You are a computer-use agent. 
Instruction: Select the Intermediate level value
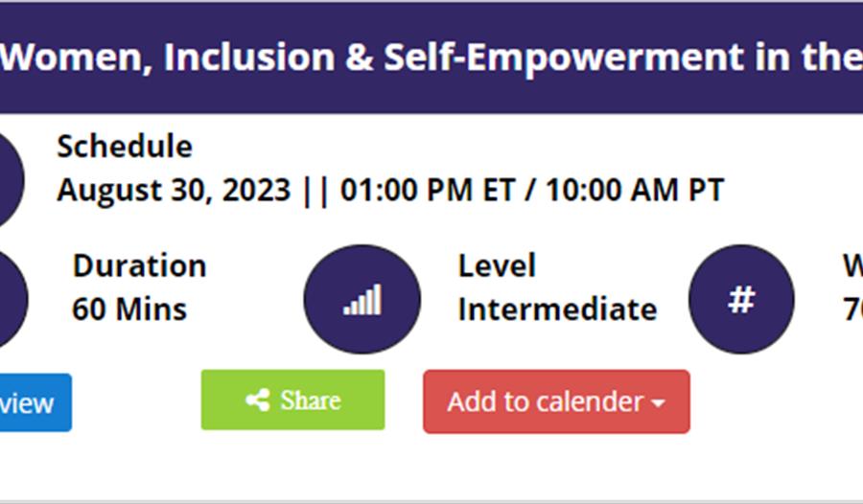[x=557, y=309]
